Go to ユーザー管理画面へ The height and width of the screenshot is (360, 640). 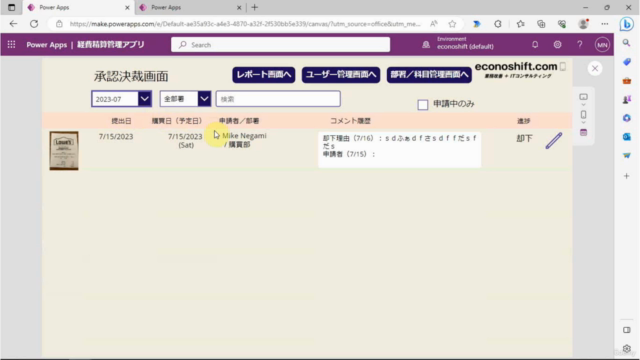click(x=341, y=75)
